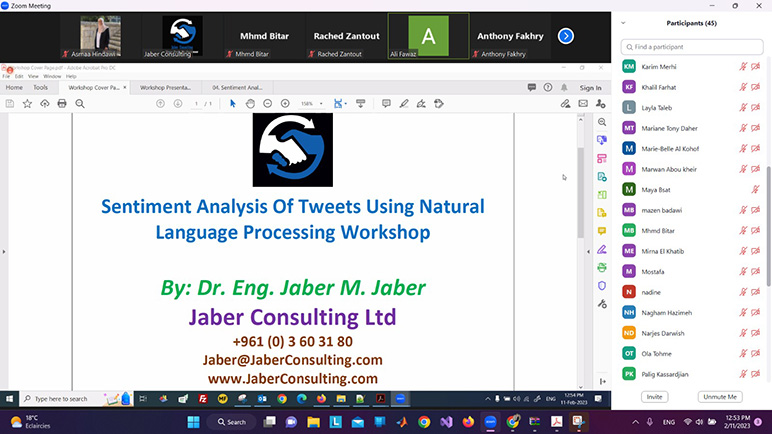The width and height of the screenshot is (772, 434).
Task: Open the File menu in Acrobat
Action: click(6, 76)
